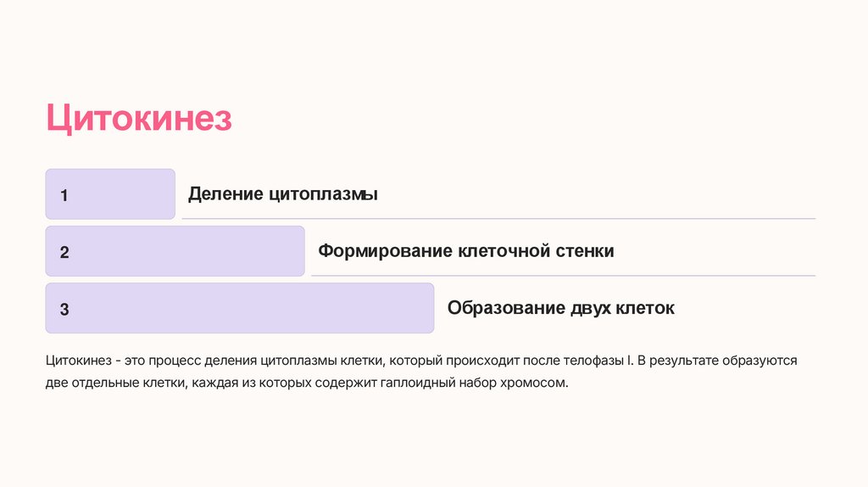Select the lavender box numbered 2
Image resolution: width=868 pixels, height=487 pixels.
[175, 251]
